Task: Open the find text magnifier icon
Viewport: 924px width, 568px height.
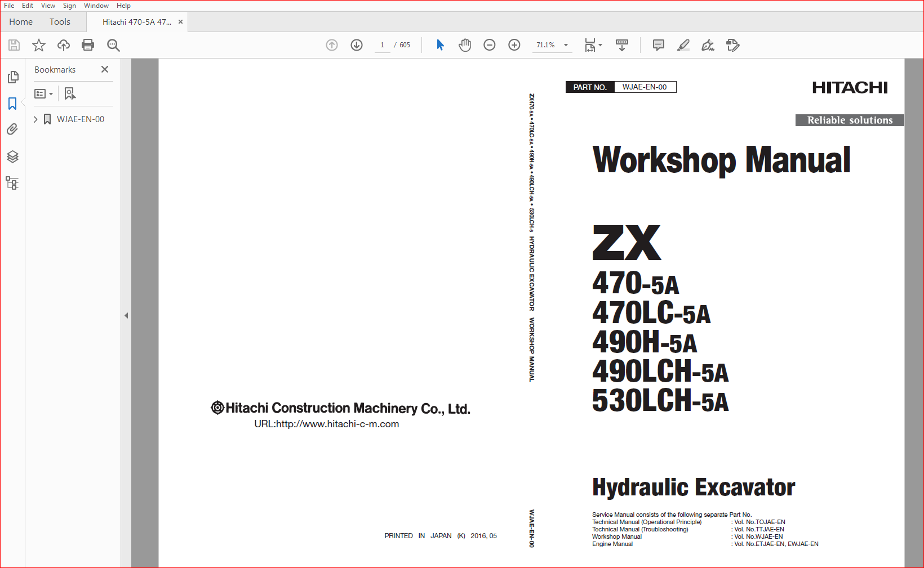Action: pos(113,45)
